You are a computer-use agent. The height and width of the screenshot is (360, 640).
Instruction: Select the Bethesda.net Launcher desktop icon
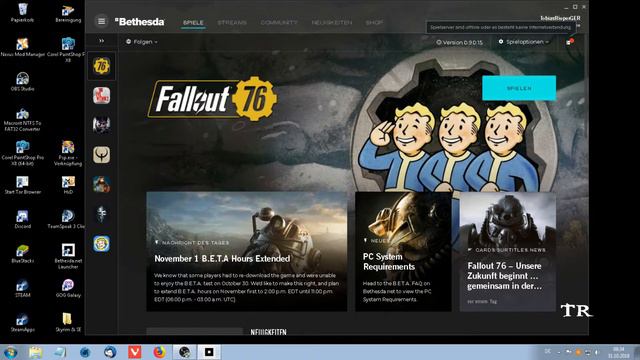coord(68,256)
